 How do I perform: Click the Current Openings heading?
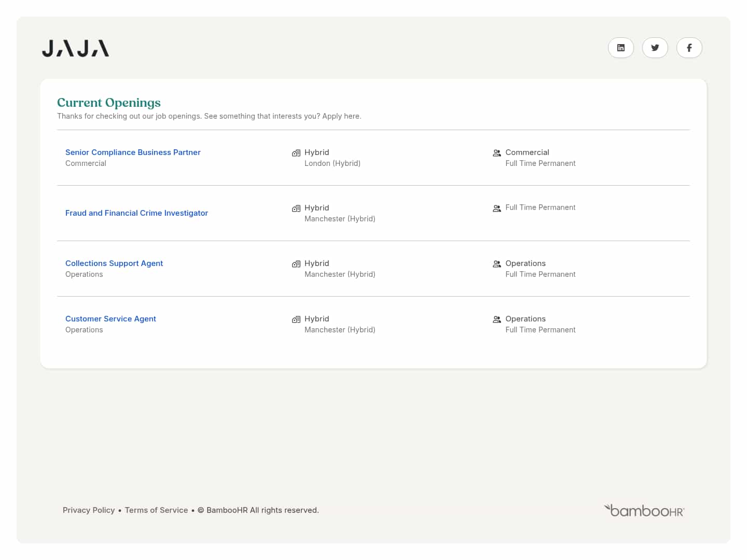[109, 103]
